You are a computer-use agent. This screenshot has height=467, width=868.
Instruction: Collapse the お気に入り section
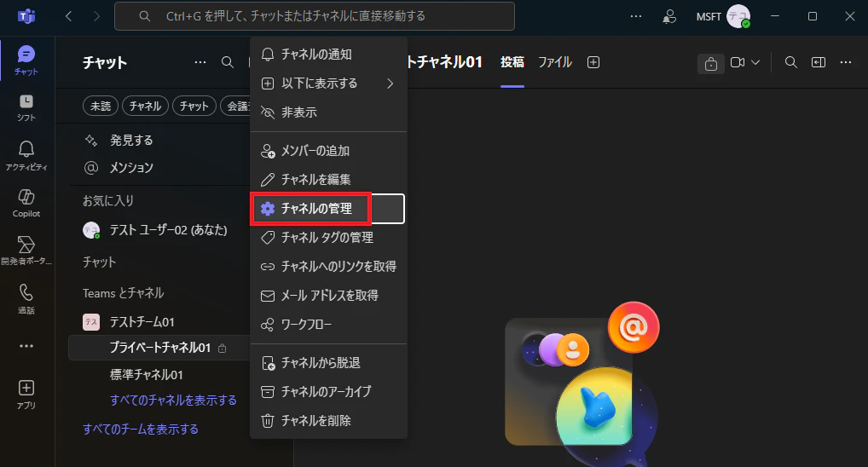pyautogui.click(x=108, y=201)
